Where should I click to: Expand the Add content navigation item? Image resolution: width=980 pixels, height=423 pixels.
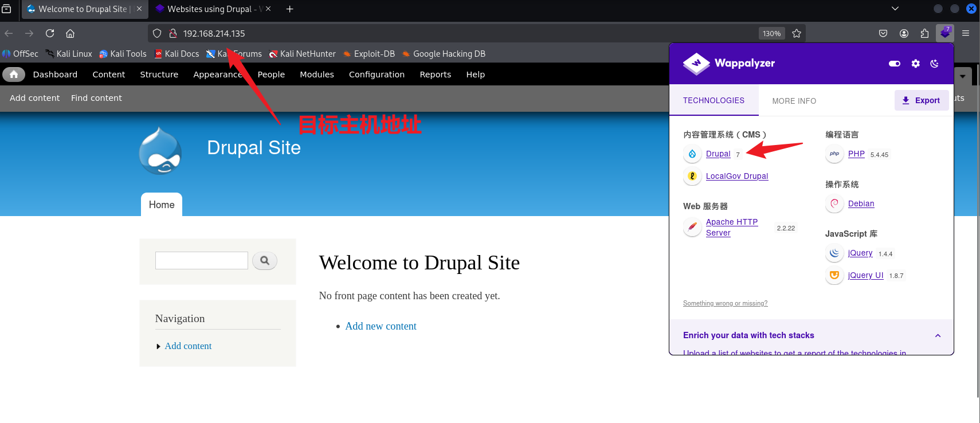159,346
